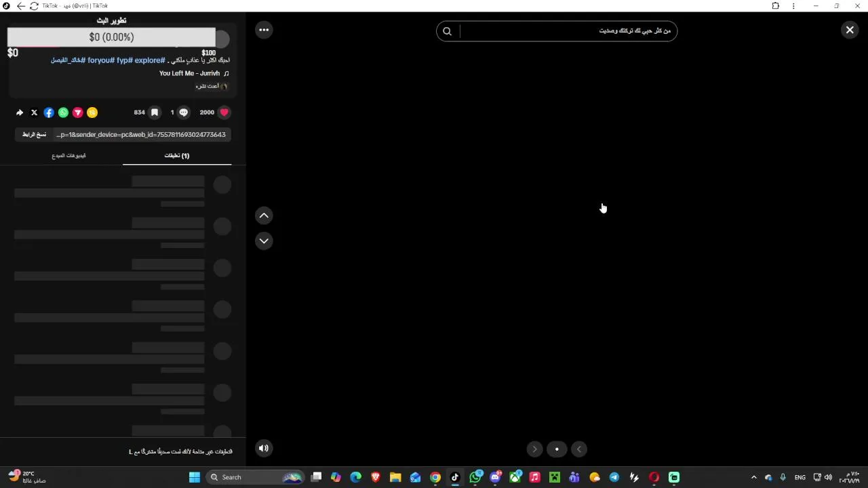Click the $0 (0.00%) progress bar
The image size is (868, 488).
coord(111,37)
